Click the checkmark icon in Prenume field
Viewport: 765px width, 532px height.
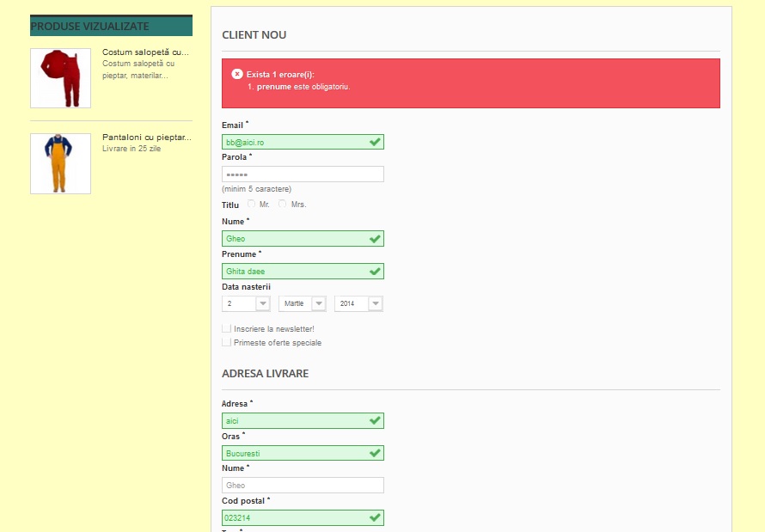375,271
